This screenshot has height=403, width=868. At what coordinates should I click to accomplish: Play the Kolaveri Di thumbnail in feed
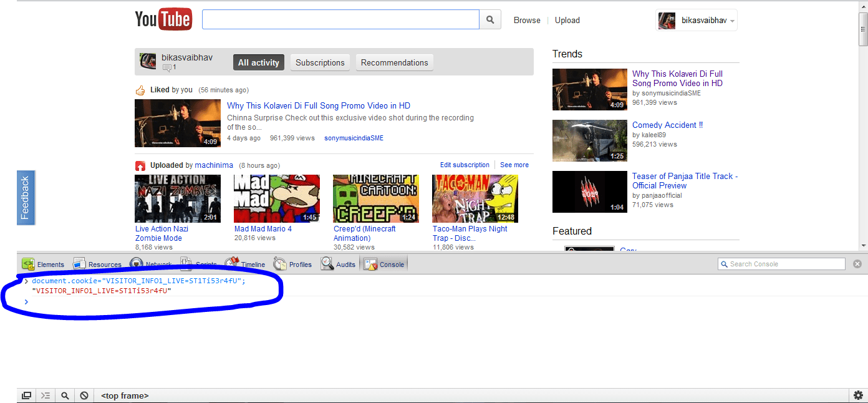point(178,123)
